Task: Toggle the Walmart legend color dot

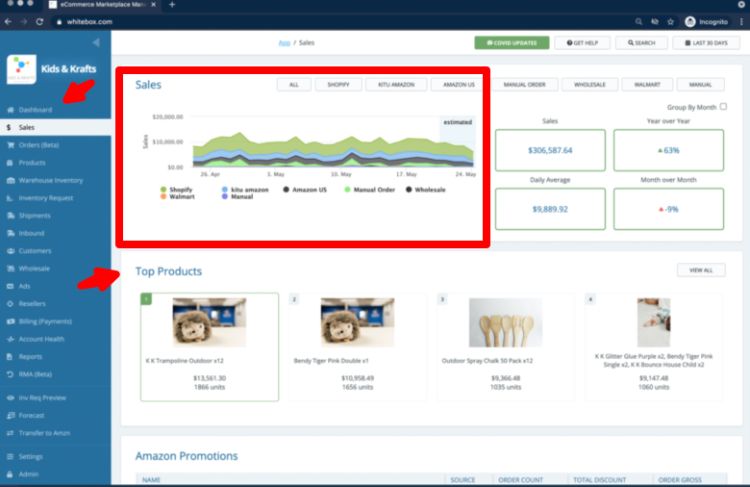Action: (164, 197)
